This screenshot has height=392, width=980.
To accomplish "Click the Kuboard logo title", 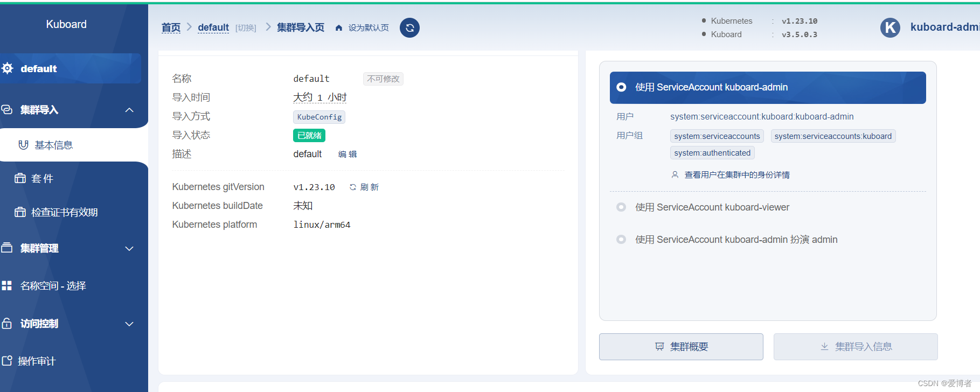I will [x=66, y=24].
